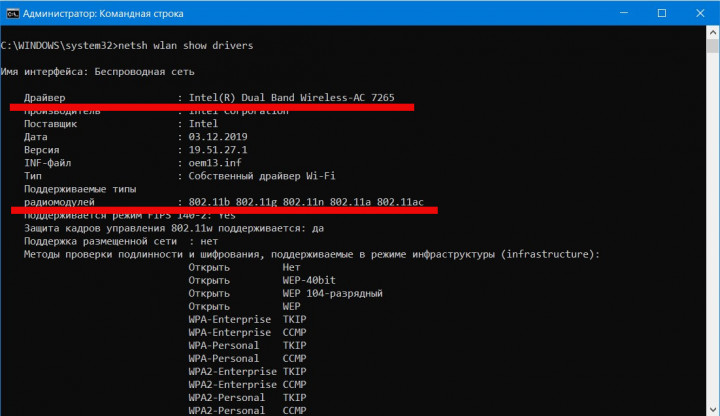This screenshot has width=720, height=416.
Task: Click the '802.11a' radio type
Action: point(350,202)
